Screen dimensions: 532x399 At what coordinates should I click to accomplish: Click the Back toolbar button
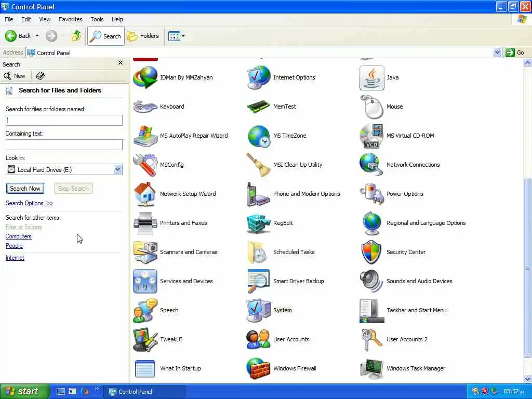(18, 36)
